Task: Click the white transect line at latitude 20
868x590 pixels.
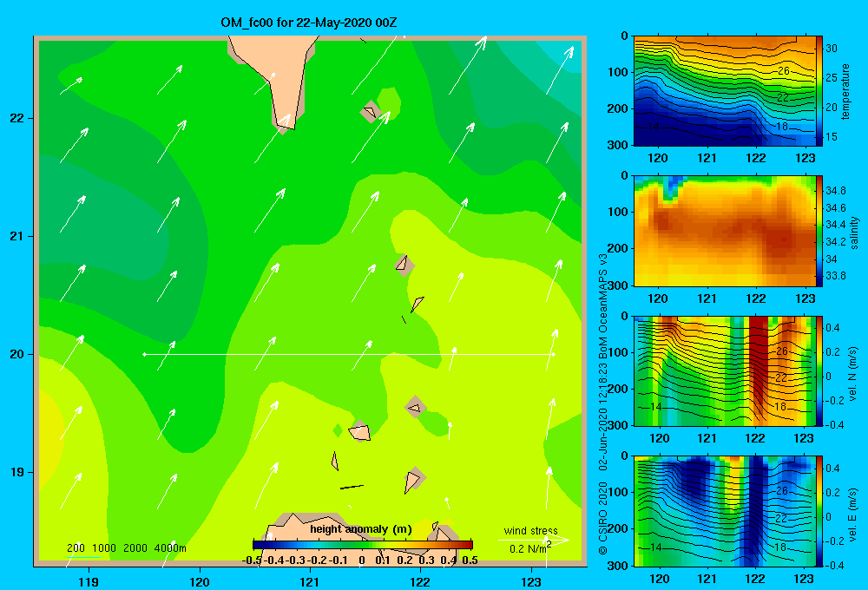Action: pos(349,354)
